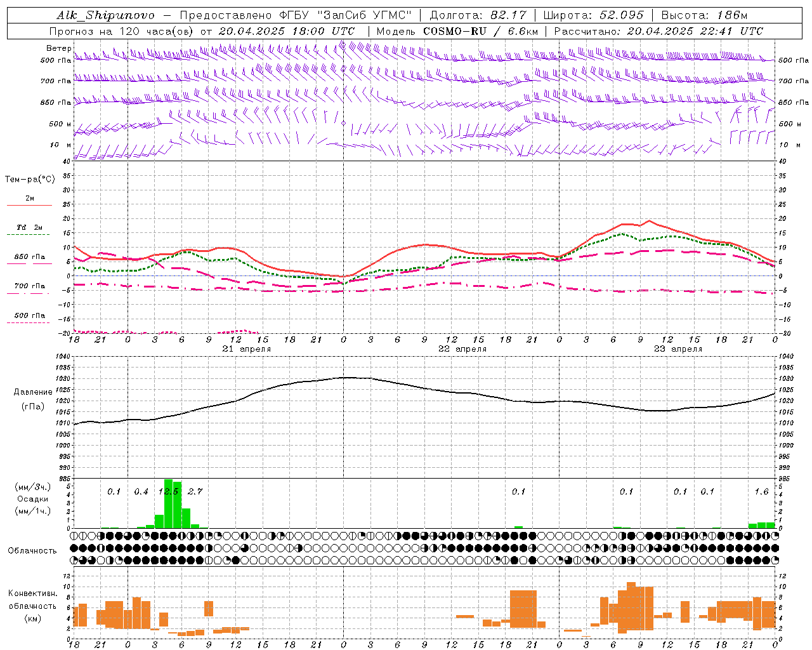This screenshot has width=812, height=650.
Task: Click the 'Тем-ра(°C)' temperature panel label
Action: click(x=30, y=179)
